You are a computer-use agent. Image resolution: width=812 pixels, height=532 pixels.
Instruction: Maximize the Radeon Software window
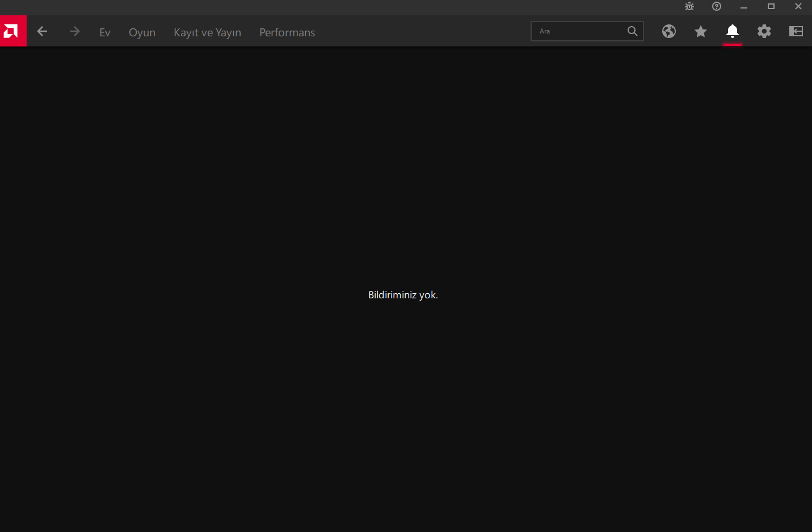(771, 7)
